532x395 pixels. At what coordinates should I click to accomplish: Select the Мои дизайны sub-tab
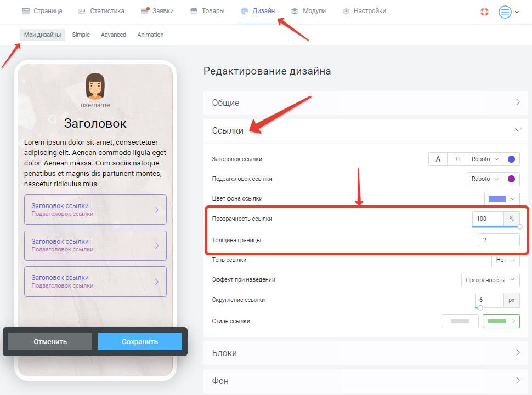pos(42,35)
